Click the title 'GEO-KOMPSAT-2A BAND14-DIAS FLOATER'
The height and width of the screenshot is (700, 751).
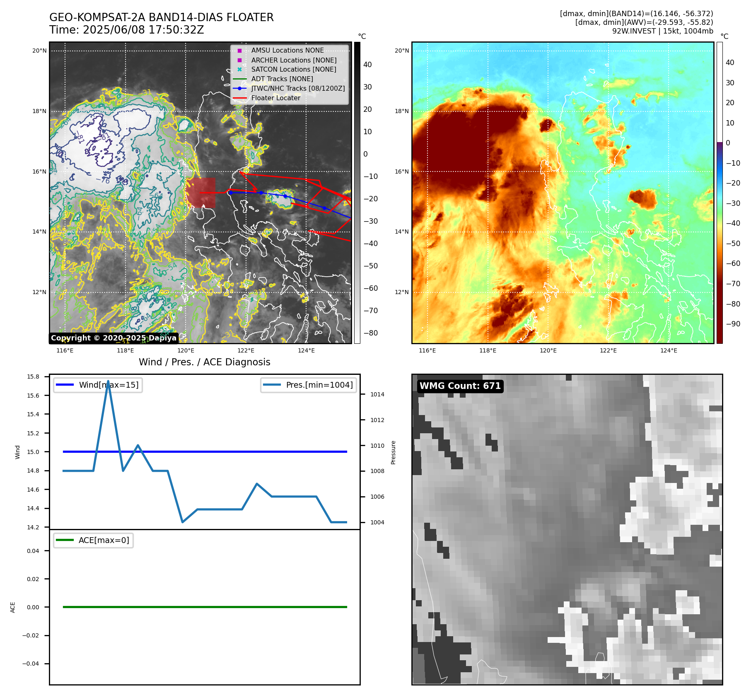tap(162, 18)
